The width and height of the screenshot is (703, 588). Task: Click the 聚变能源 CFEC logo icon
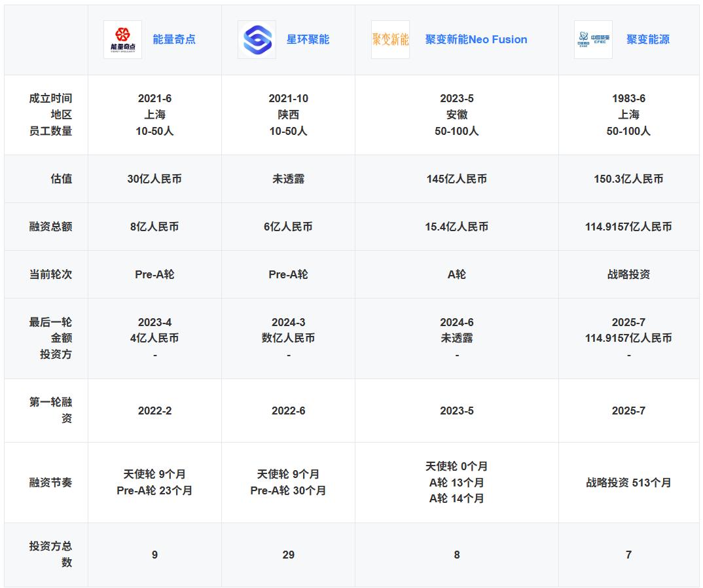[x=593, y=39]
